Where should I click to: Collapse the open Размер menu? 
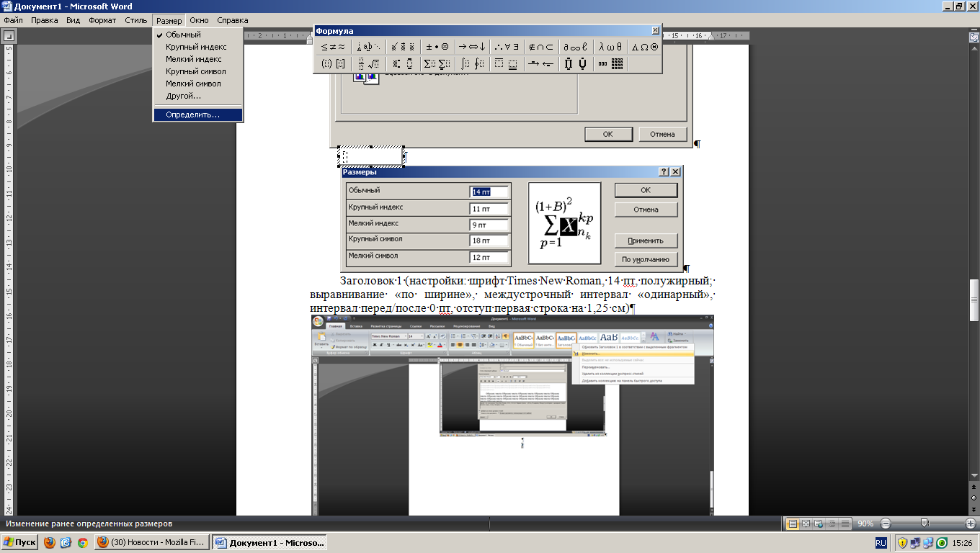[x=169, y=20]
